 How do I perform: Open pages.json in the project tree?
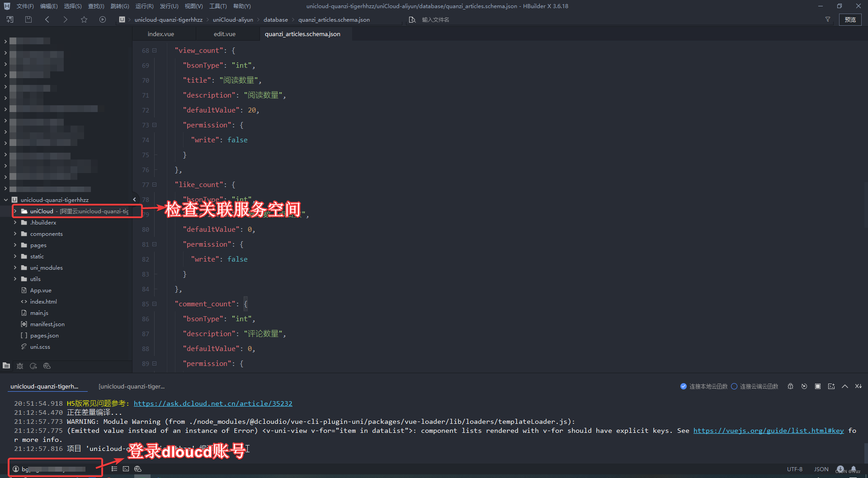coord(44,335)
